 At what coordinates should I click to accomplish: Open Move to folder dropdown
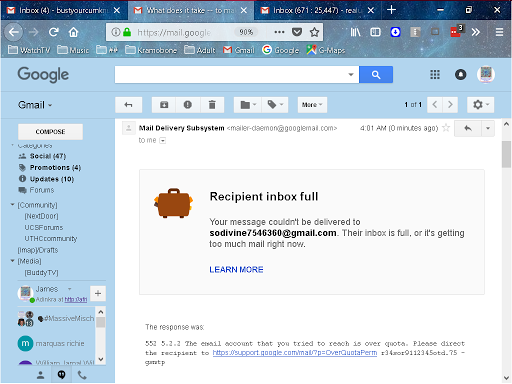click(248, 105)
